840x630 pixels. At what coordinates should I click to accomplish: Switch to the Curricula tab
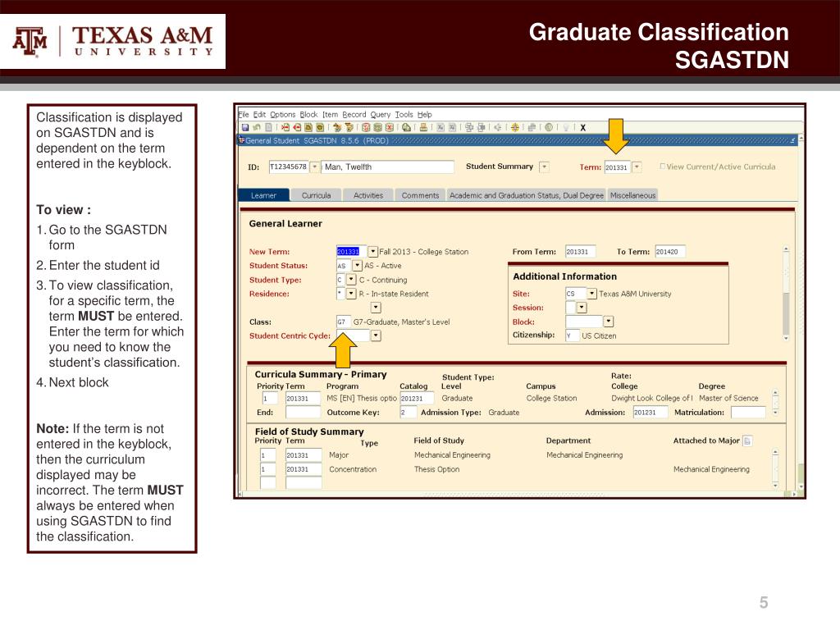[316, 195]
